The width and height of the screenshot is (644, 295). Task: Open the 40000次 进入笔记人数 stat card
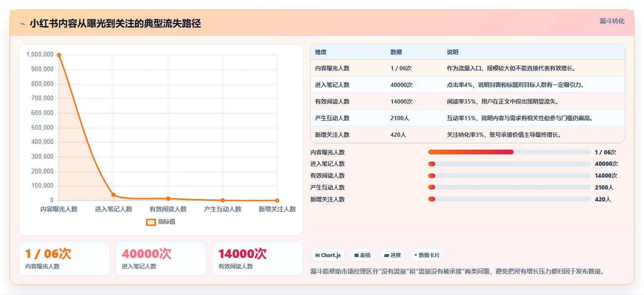161,258
